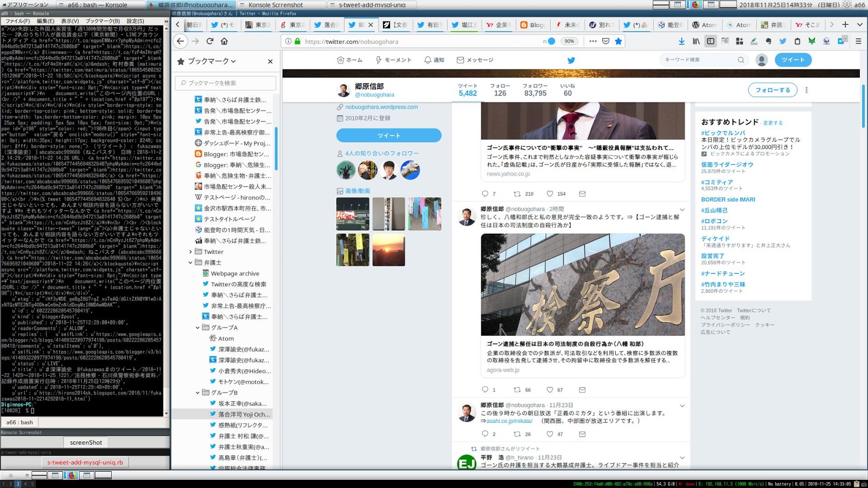The width and height of the screenshot is (868, 488).
Task: List all tabs dropdown arrow
Action: point(859,24)
